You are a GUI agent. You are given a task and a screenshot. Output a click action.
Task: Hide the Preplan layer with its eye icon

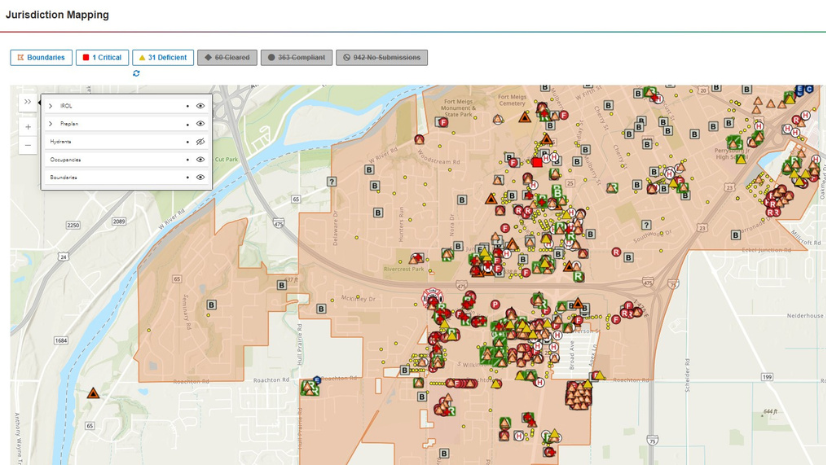200,124
